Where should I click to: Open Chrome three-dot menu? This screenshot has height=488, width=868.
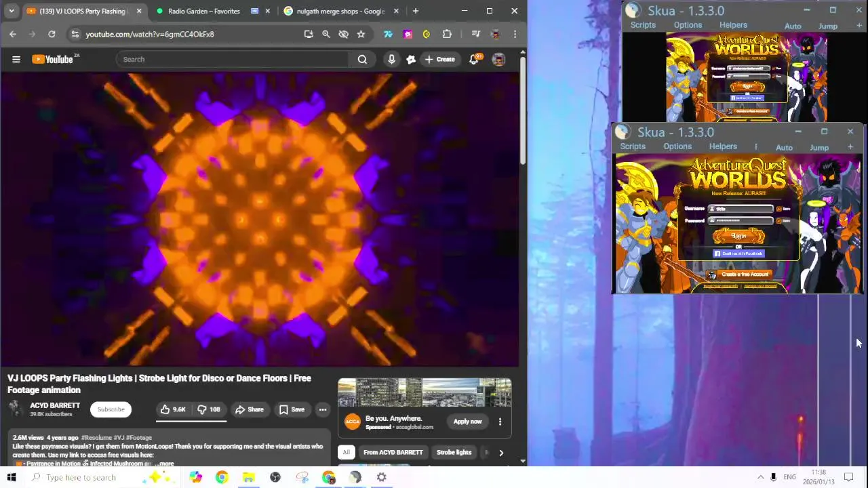pyautogui.click(x=515, y=34)
